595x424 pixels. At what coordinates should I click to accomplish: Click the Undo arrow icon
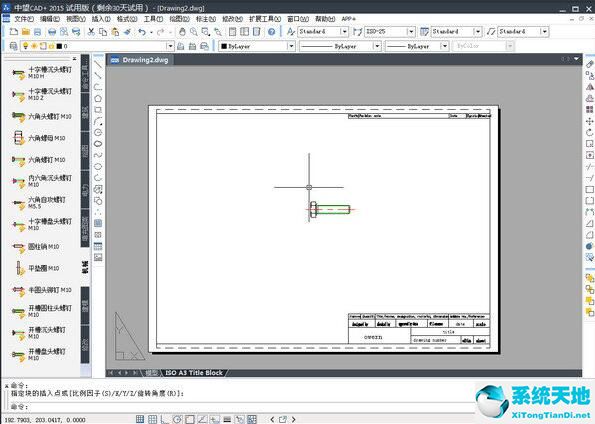coord(142,32)
